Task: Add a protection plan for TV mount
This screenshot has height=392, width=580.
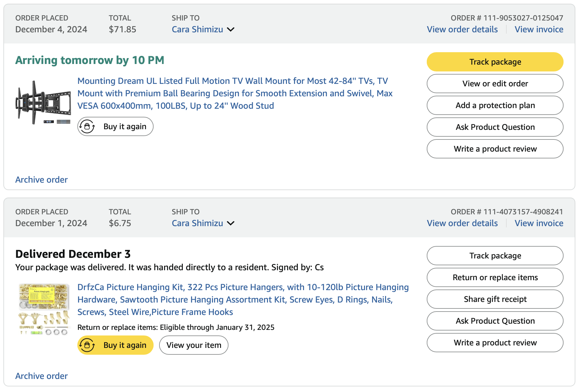Action: click(x=495, y=105)
